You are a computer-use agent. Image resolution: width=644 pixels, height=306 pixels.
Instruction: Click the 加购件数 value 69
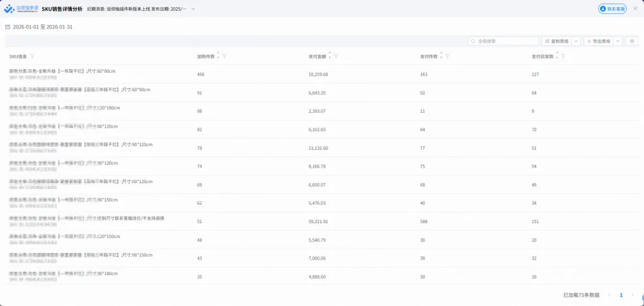pos(200,185)
